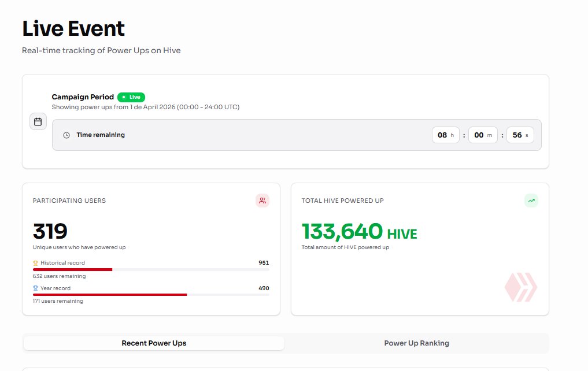Click the subtitle 'Real-time tracking of Power Ups on Hive'
Image resolution: width=588 pixels, height=371 pixels.
click(101, 51)
